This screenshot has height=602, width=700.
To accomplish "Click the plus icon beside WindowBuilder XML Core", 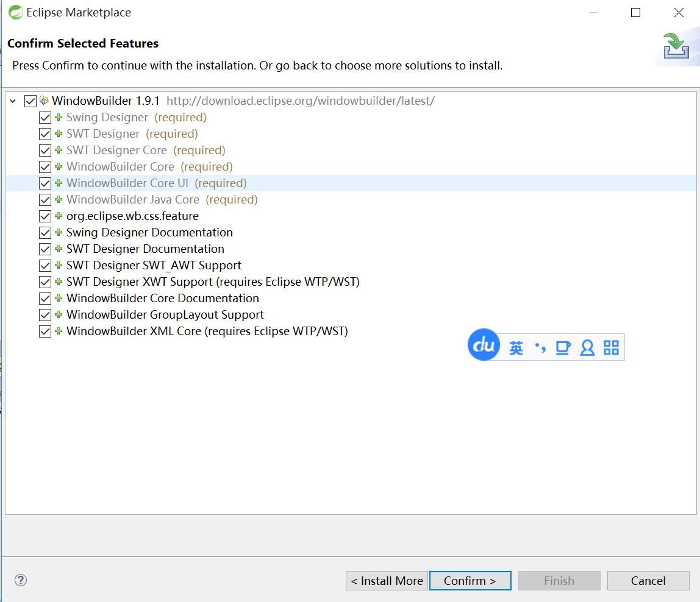I will tap(59, 331).
